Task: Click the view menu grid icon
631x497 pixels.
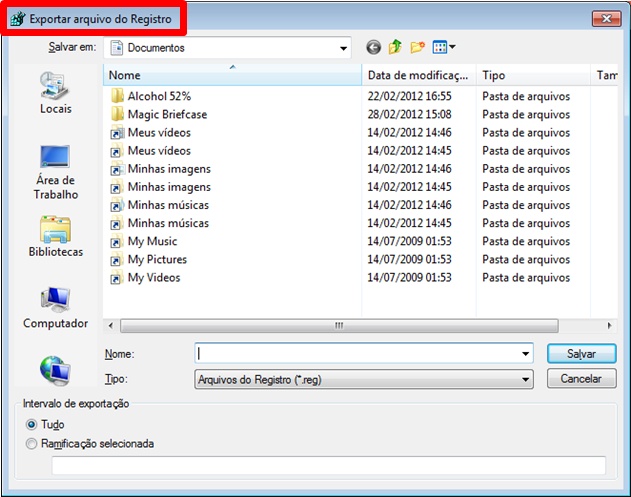Action: (439, 47)
